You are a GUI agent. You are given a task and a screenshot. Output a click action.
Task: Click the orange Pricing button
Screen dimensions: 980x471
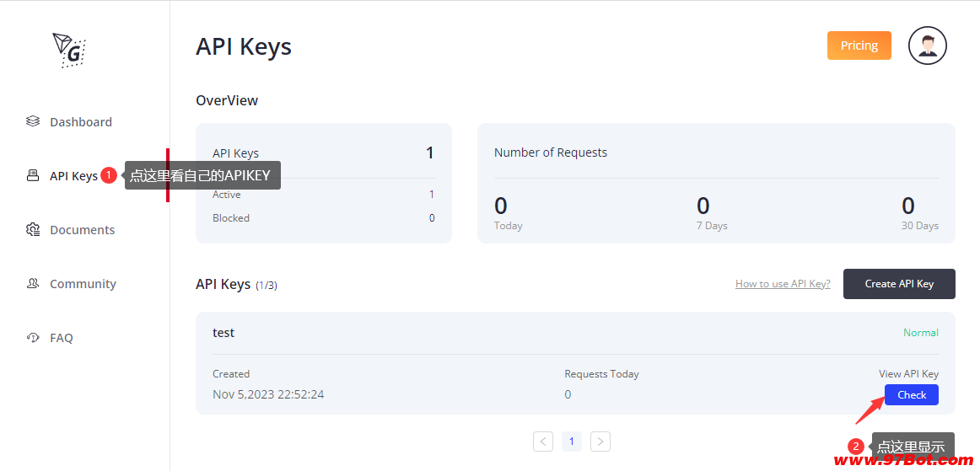859,45
